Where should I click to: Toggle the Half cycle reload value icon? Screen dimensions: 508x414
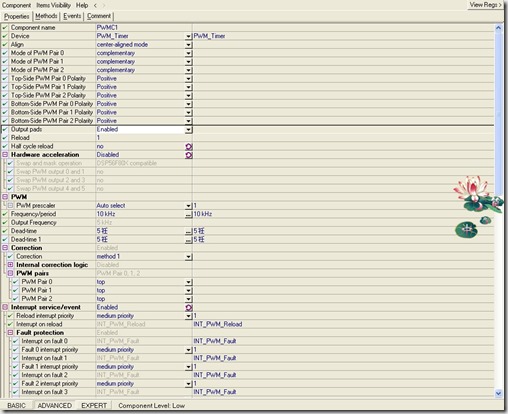click(x=189, y=147)
